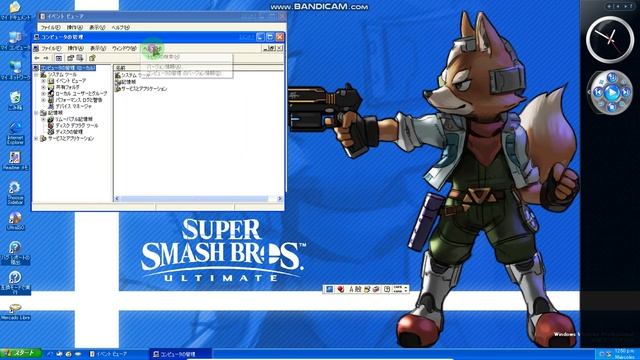Select サービスとアプリケーション in the right pane
Screen dimensions: 640x360
point(141,89)
